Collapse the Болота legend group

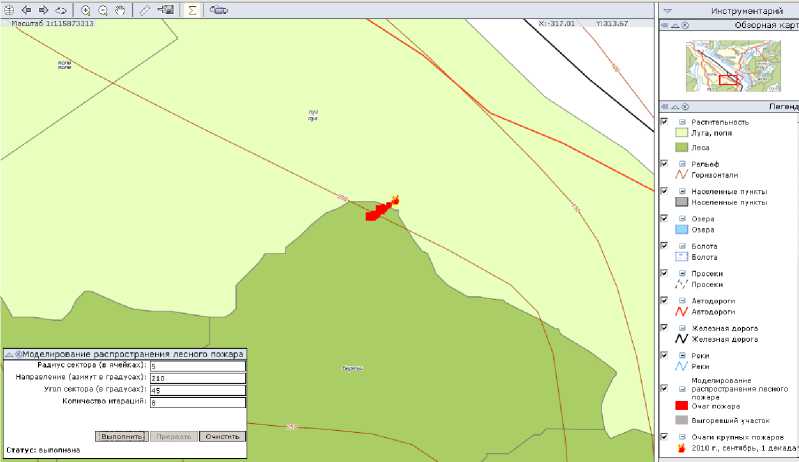pyautogui.click(x=682, y=246)
